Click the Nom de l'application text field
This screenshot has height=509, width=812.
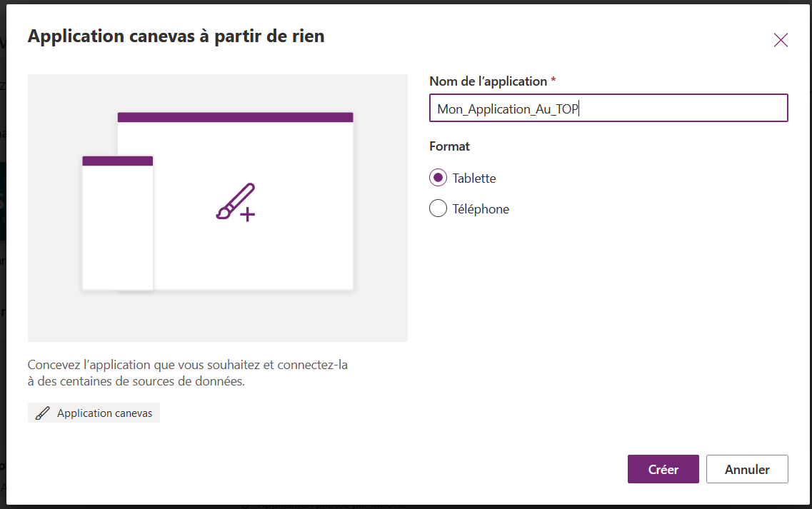608,109
